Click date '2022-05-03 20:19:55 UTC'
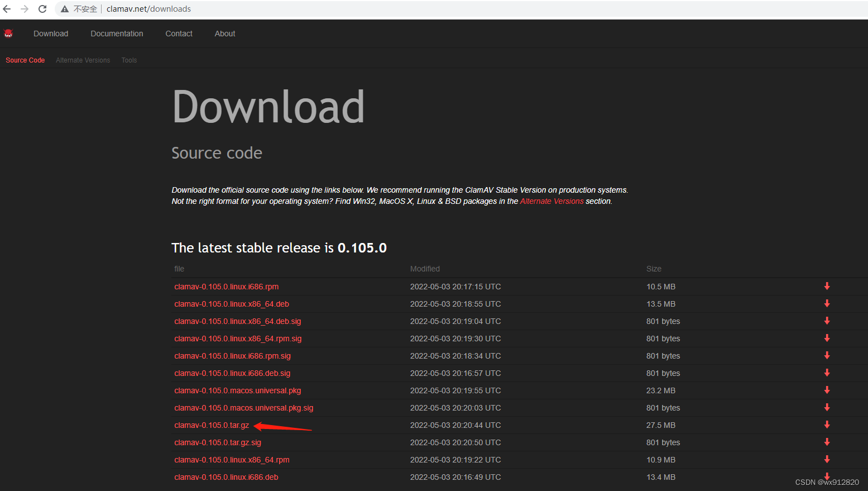 (x=455, y=390)
